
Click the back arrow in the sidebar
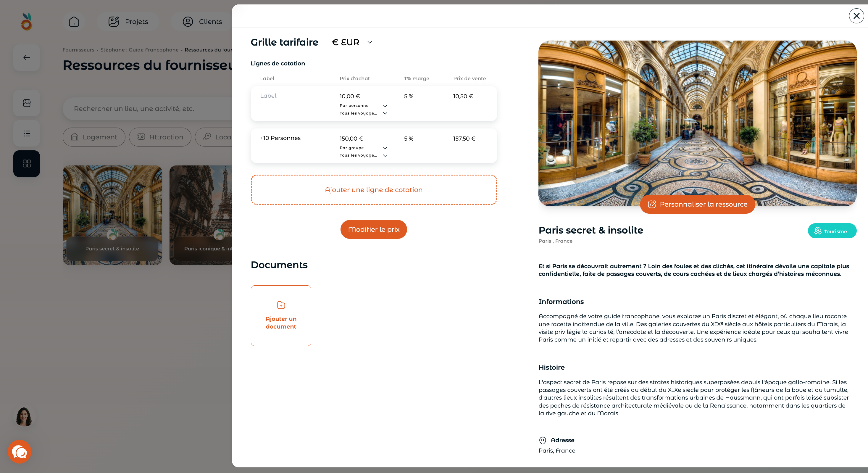(x=27, y=57)
